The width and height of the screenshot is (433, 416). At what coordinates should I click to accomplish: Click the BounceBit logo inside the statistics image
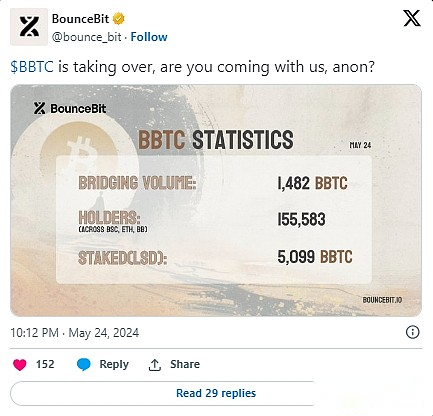tap(70, 108)
